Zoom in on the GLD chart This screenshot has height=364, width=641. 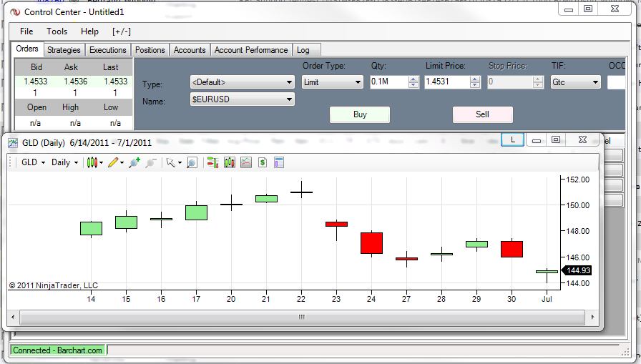pyautogui.click(x=134, y=162)
